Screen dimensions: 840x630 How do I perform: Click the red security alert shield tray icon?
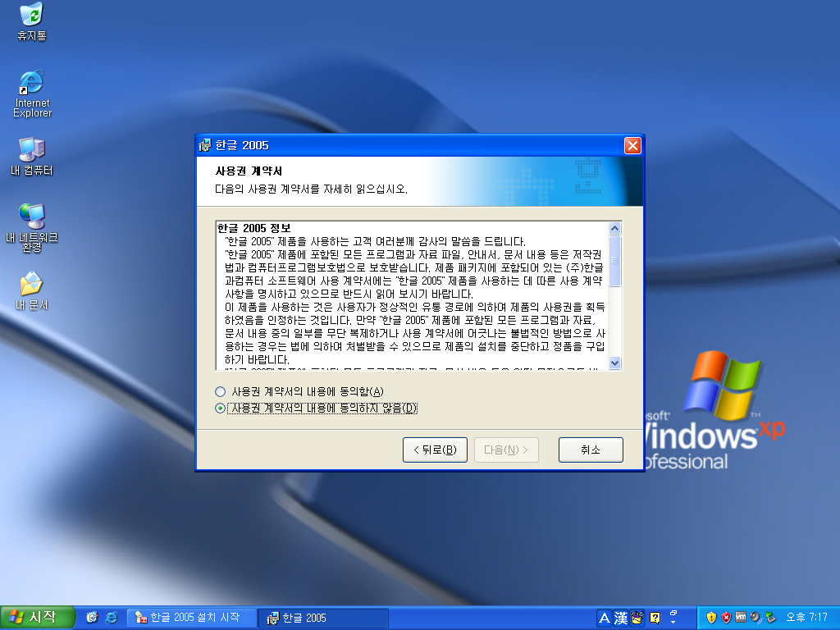click(727, 618)
